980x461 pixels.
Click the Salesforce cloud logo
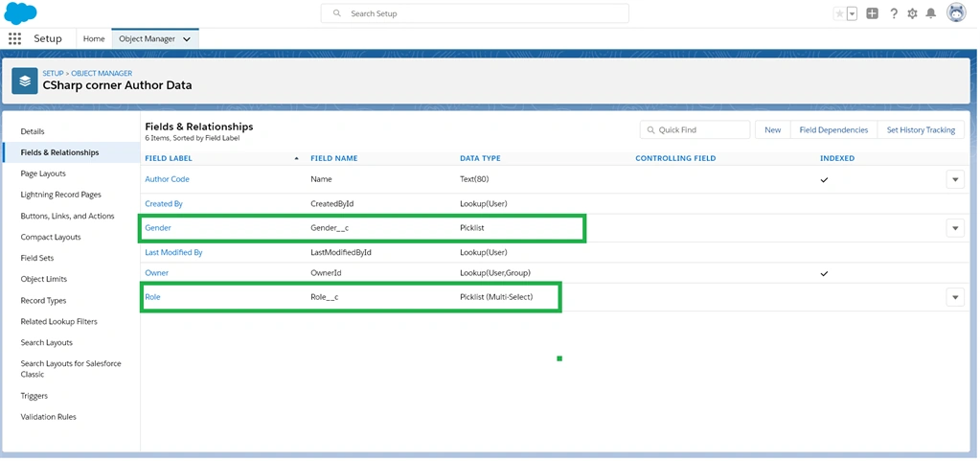pyautogui.click(x=21, y=12)
